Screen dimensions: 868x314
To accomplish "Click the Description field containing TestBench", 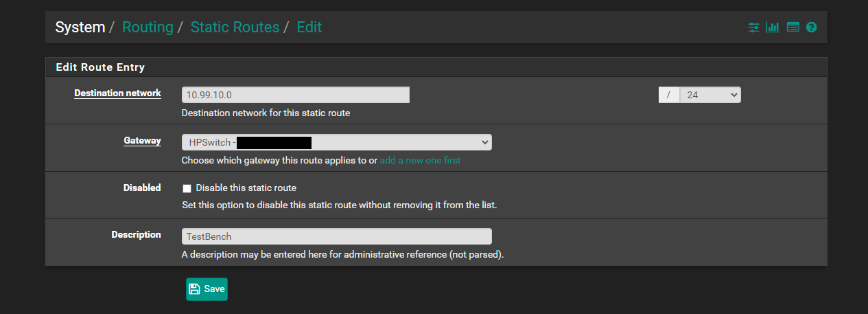I will tap(336, 236).
